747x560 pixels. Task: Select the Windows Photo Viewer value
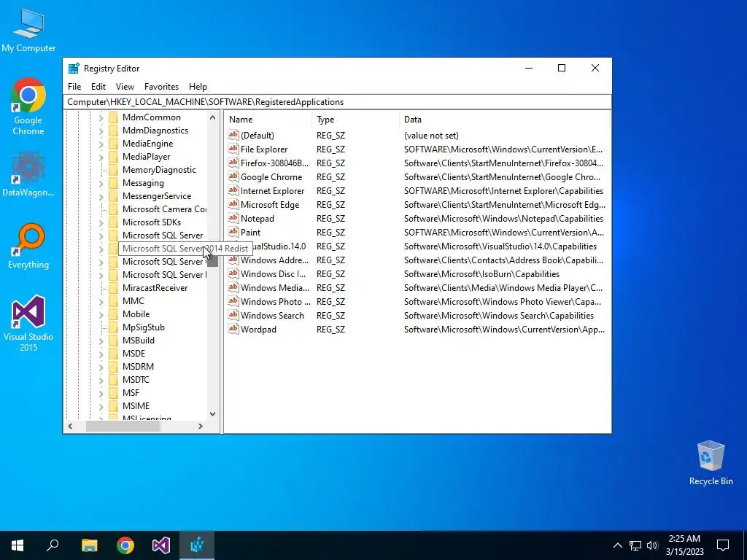[275, 302]
